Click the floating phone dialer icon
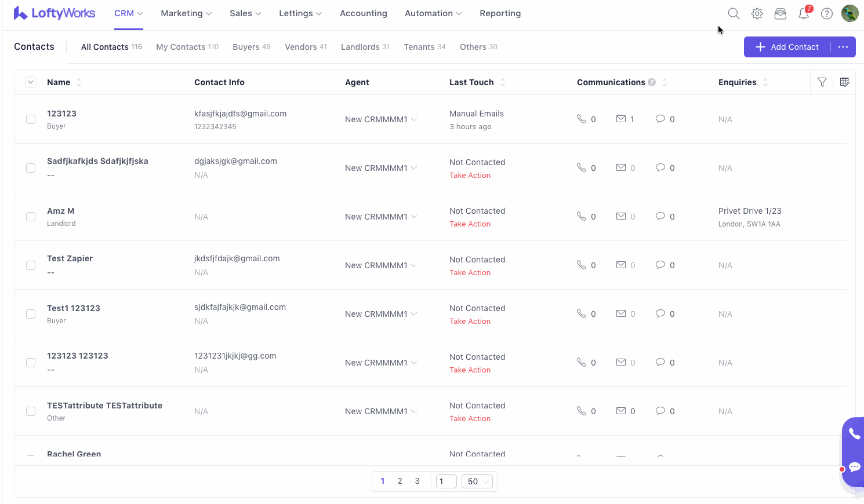Screen dimensions: 864x504 (x=854, y=433)
